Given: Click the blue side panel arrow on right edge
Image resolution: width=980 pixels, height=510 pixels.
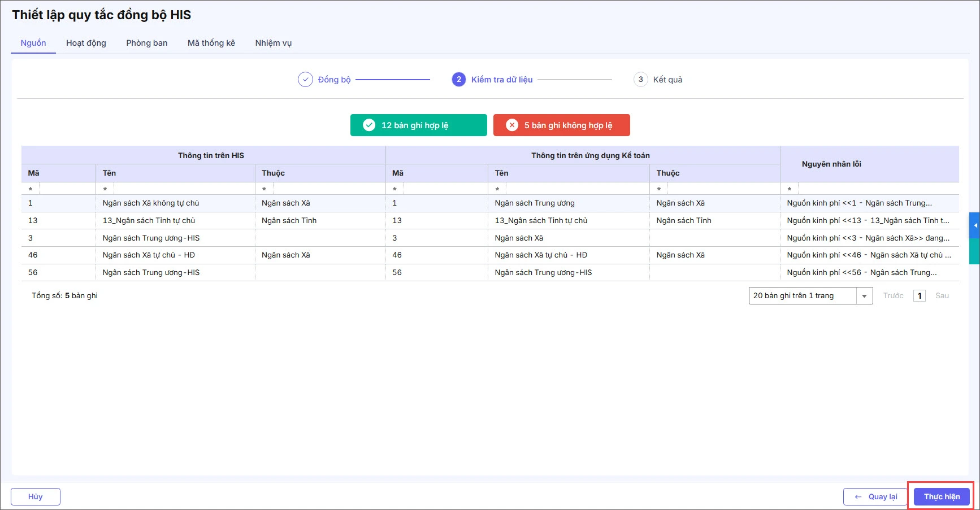Looking at the screenshot, I should (x=975, y=225).
